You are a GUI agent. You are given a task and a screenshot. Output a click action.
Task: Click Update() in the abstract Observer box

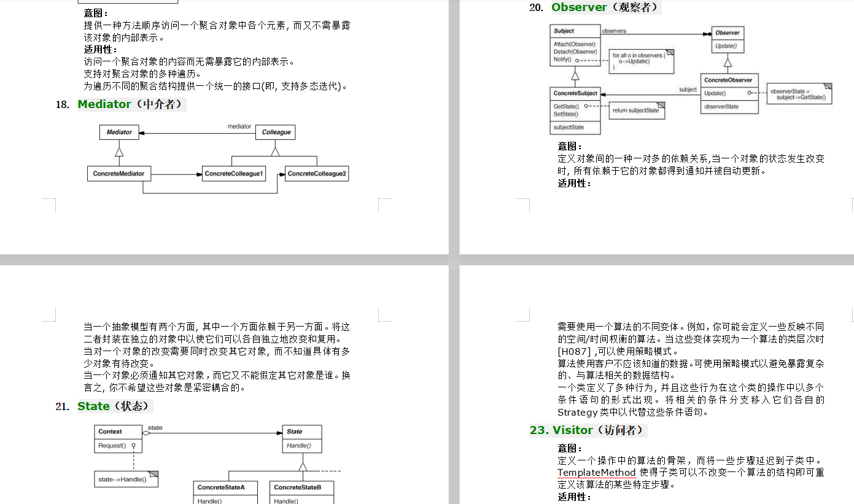tap(726, 46)
